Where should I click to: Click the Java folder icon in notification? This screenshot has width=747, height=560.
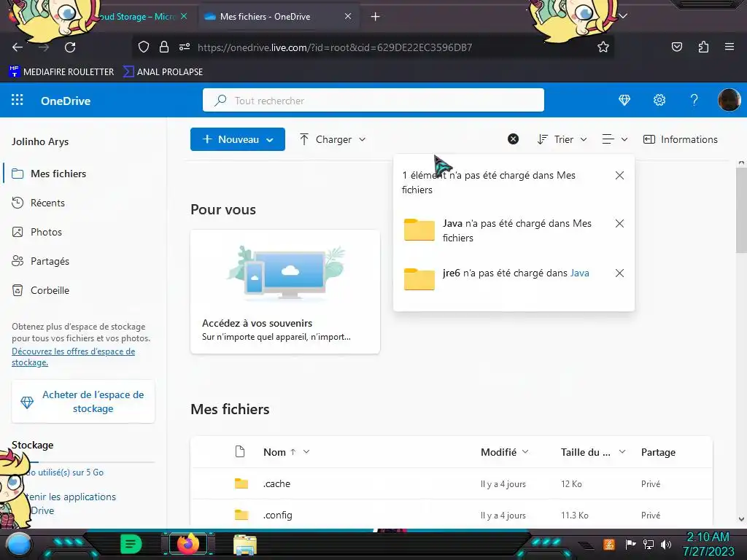[x=419, y=230]
